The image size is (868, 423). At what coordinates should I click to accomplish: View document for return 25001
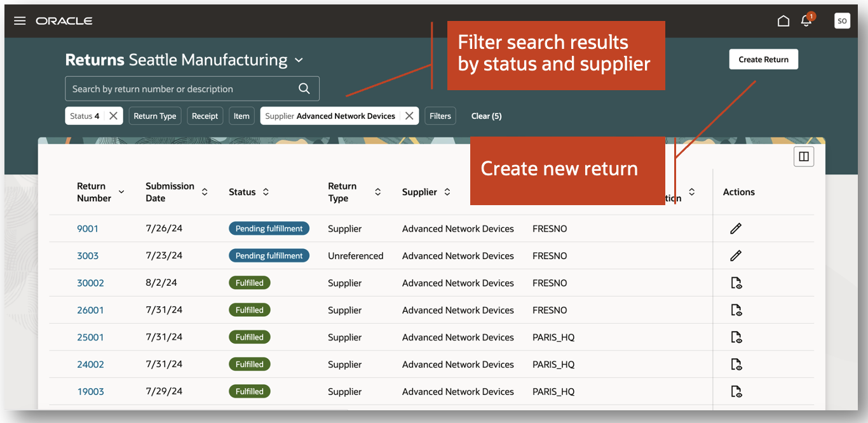point(736,337)
